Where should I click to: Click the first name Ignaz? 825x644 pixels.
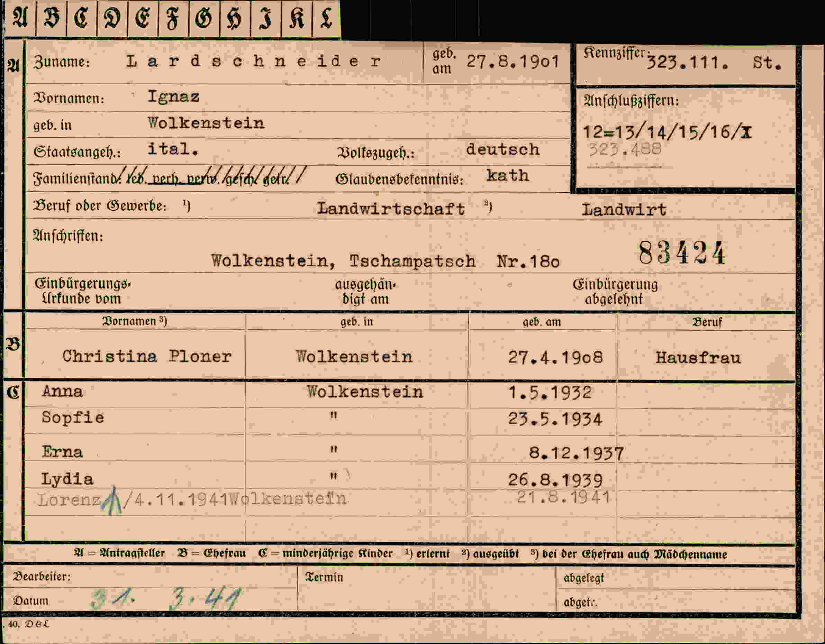point(173,96)
